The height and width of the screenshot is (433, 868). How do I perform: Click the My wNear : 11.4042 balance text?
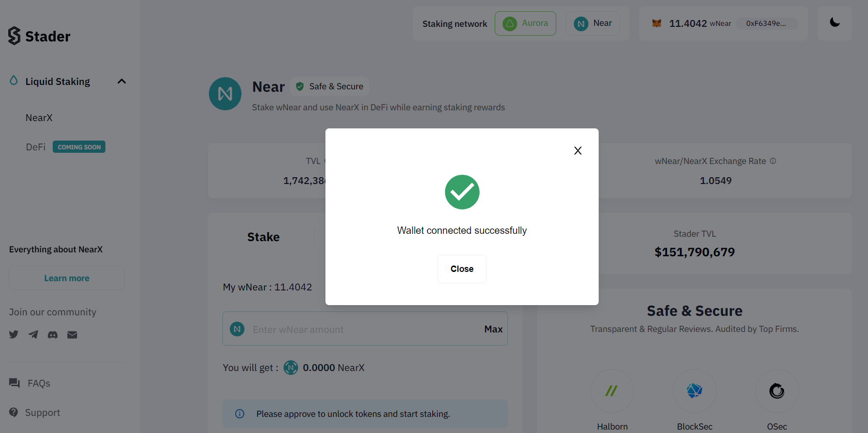pos(267,287)
